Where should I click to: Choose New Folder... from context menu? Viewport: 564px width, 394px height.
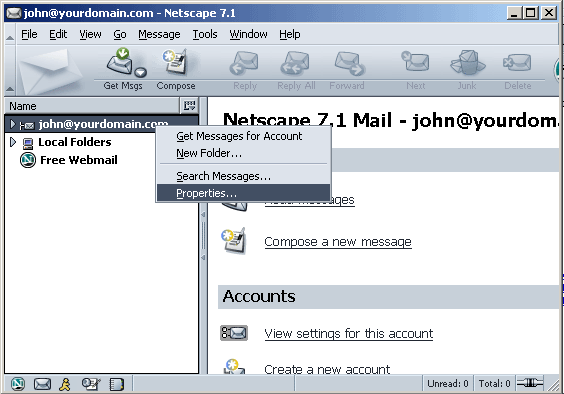244,153
